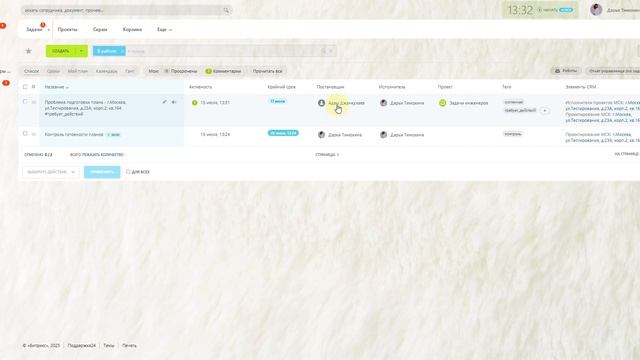Click the 13:32 work time tracker widget
This screenshot has height=360, width=640.
[x=540, y=10]
